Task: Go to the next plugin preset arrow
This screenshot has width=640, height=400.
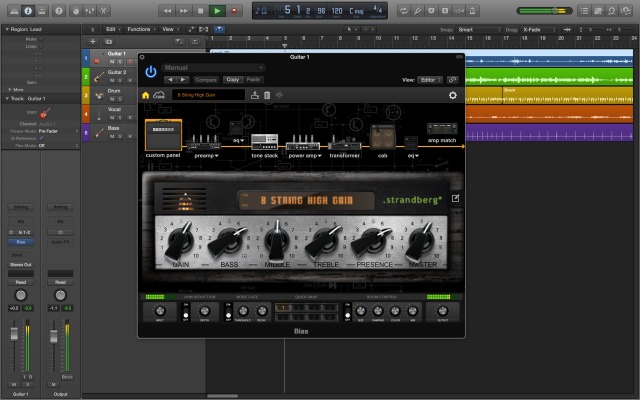Action: point(183,80)
